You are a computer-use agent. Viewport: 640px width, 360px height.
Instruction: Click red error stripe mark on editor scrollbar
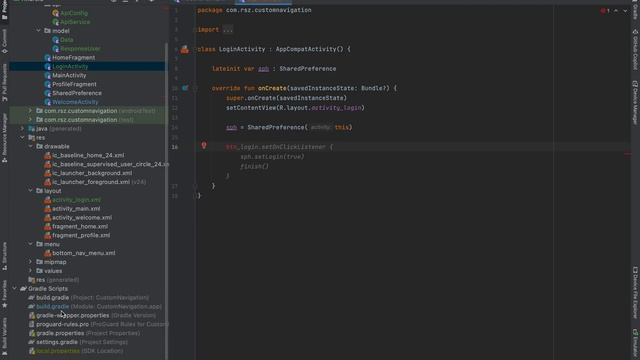628,154
